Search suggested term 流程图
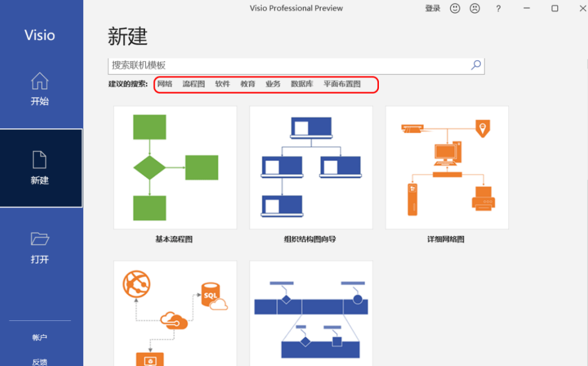 tap(193, 83)
